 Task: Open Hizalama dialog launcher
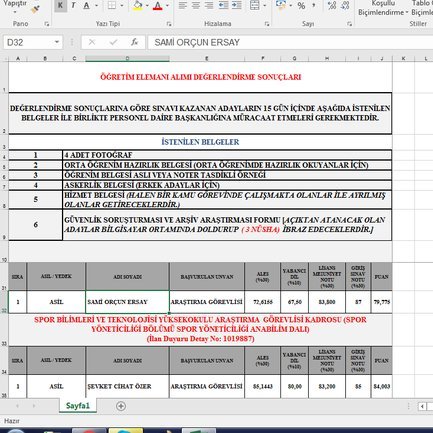pyautogui.click(x=267, y=24)
